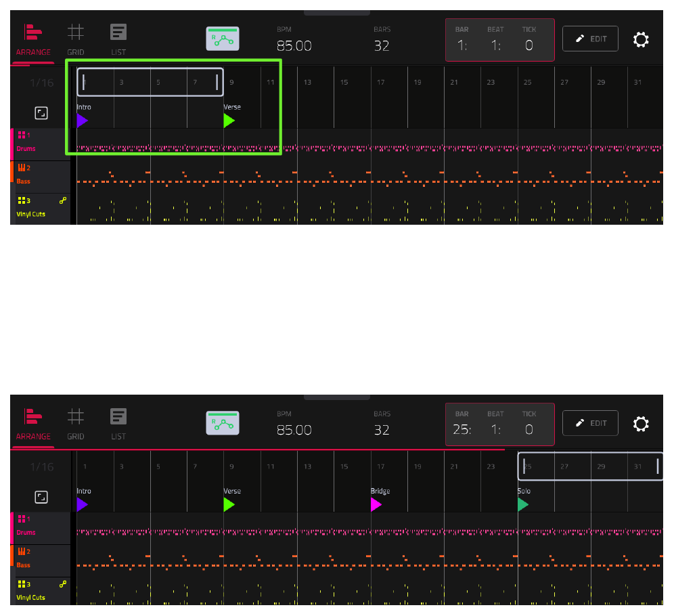Open settings gear in the bottom screenshot
Screen dimensions: 674x616
(641, 424)
